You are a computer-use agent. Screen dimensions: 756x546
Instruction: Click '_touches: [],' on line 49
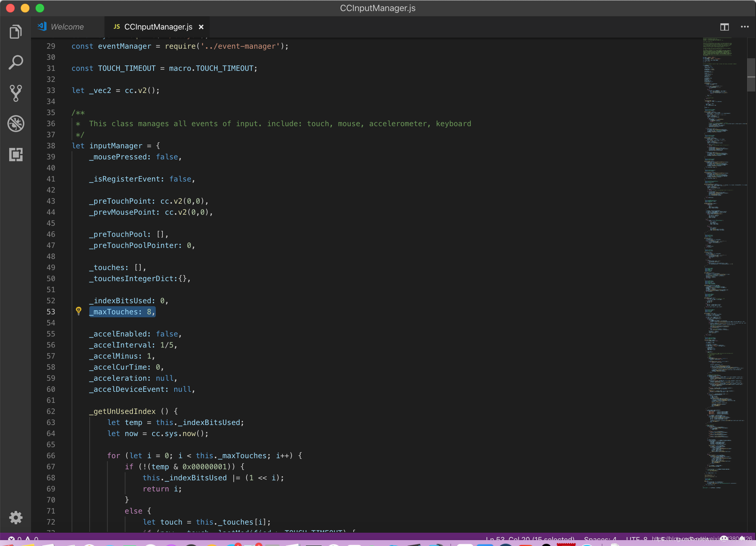click(x=118, y=267)
